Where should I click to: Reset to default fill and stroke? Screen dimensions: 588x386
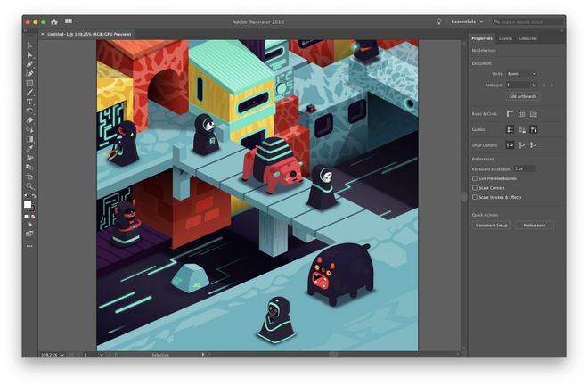tap(26, 196)
